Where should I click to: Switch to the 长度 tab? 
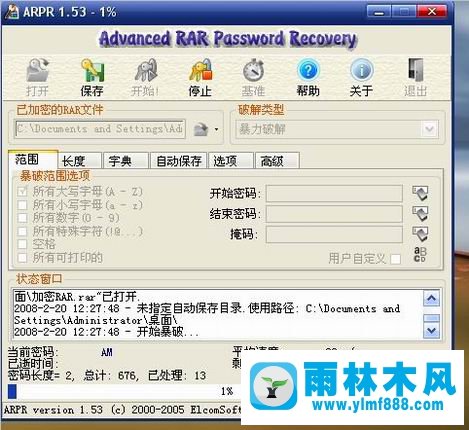79,161
